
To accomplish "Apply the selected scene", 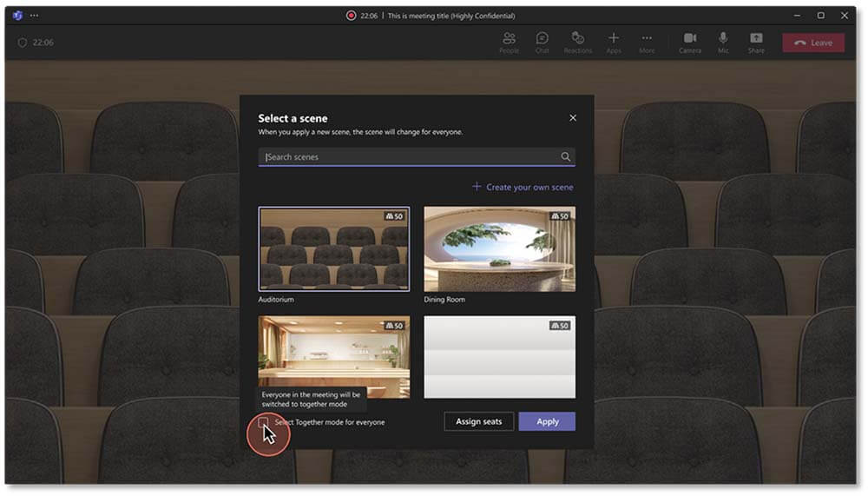I will (547, 421).
